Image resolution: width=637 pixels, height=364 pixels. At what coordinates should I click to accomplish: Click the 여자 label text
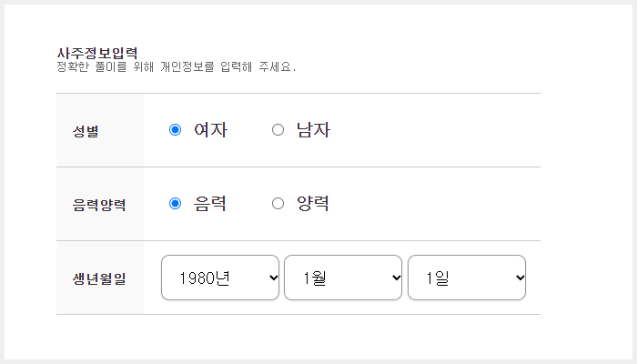click(x=210, y=130)
